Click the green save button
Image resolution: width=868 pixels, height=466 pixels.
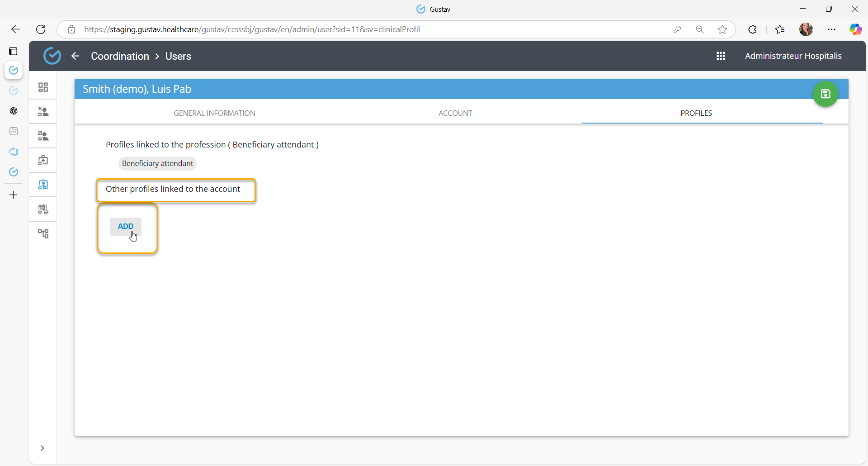coord(825,94)
